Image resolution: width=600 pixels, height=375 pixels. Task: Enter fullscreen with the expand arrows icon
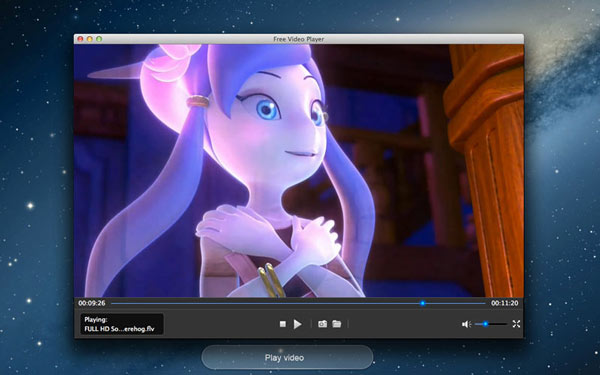click(516, 324)
